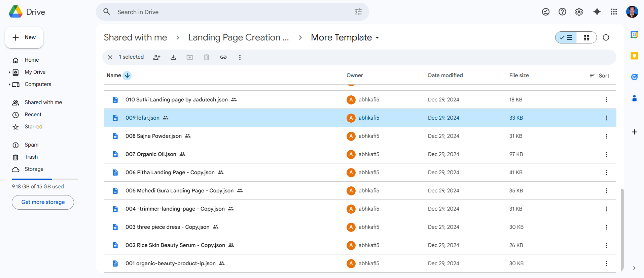Go to Starred in the sidebar
The height and width of the screenshot is (278, 644).
[33, 127]
